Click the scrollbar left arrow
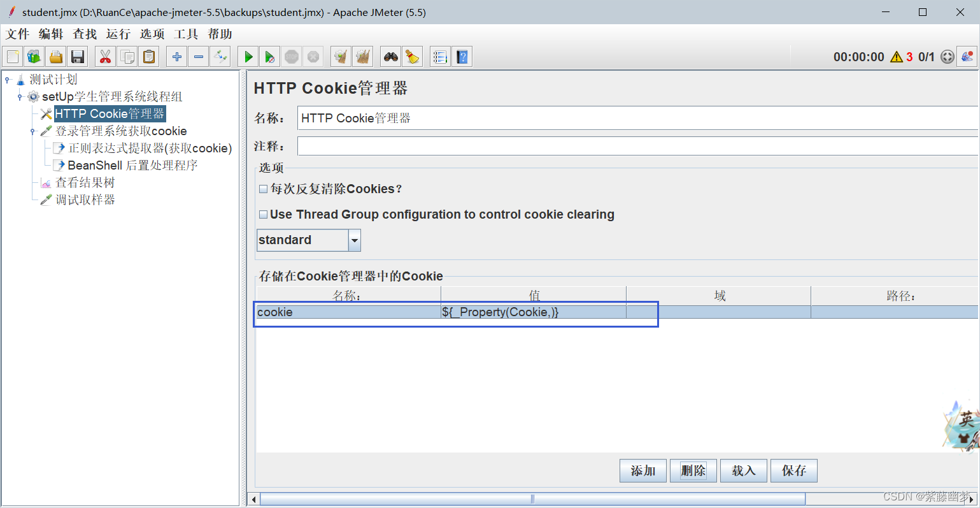The height and width of the screenshot is (508, 980). click(253, 499)
